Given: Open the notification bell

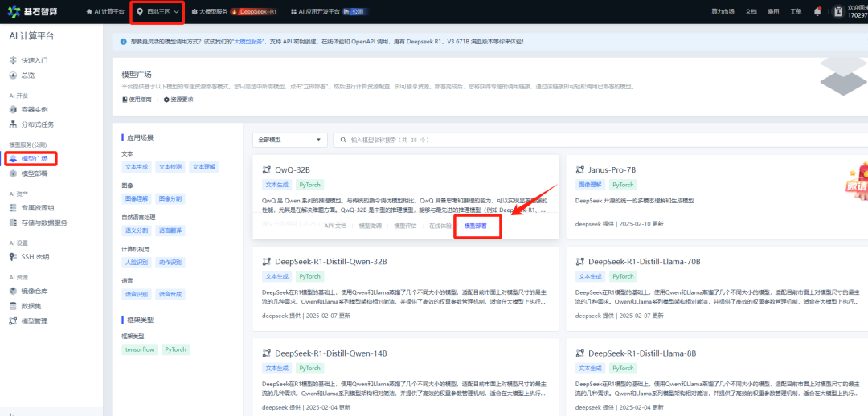Looking at the screenshot, I should pos(817,11).
